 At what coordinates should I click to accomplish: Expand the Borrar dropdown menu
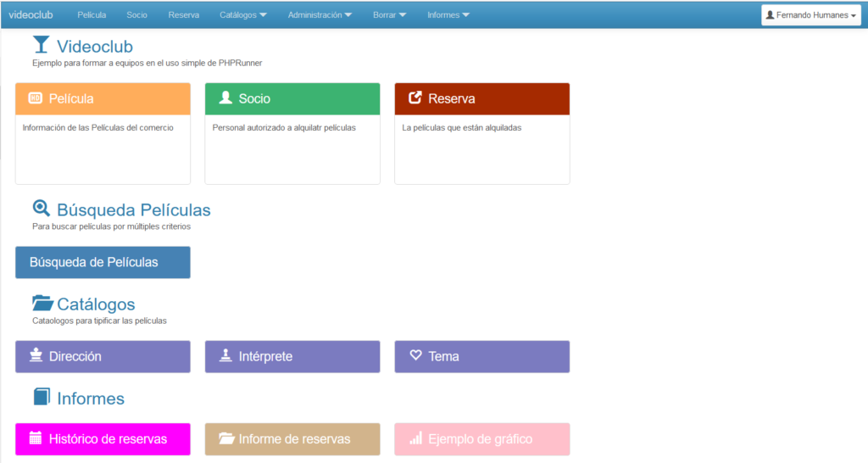point(389,15)
